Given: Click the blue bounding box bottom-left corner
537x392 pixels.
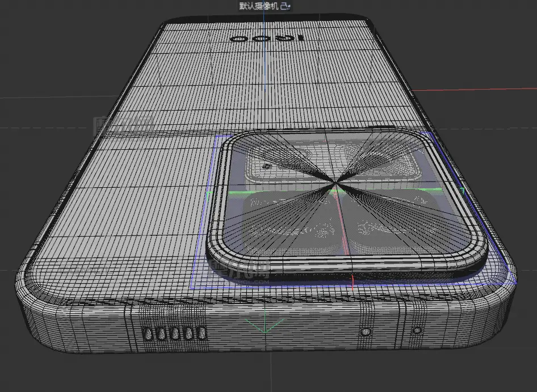Looking at the screenshot, I should (x=191, y=288).
